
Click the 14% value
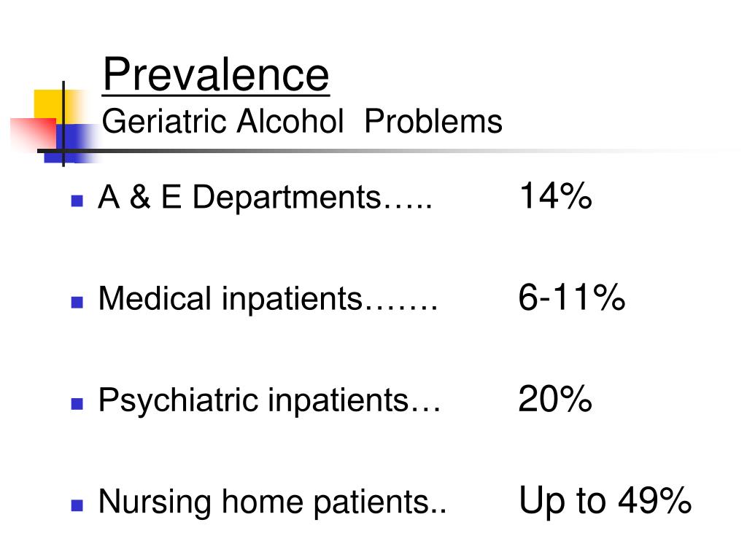(555, 195)
